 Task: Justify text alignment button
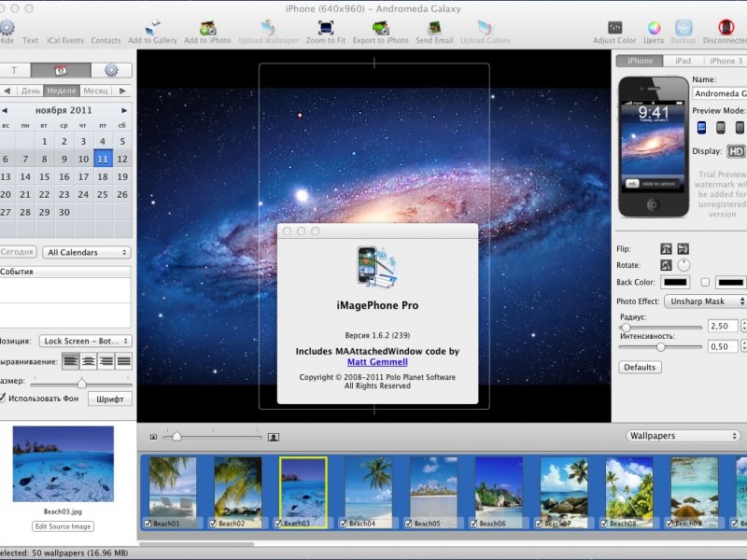pos(124,361)
